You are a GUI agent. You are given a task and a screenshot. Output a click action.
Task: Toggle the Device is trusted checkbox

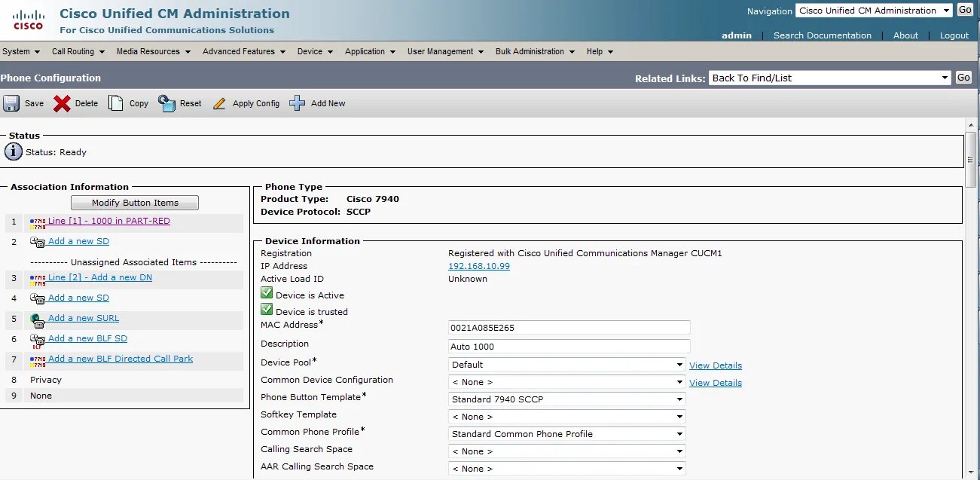(x=267, y=310)
